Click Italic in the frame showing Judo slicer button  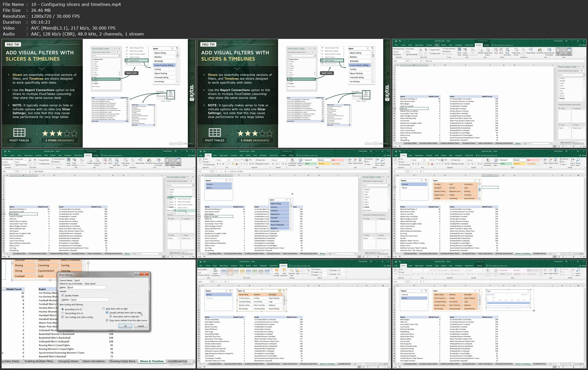coord(416,164)
